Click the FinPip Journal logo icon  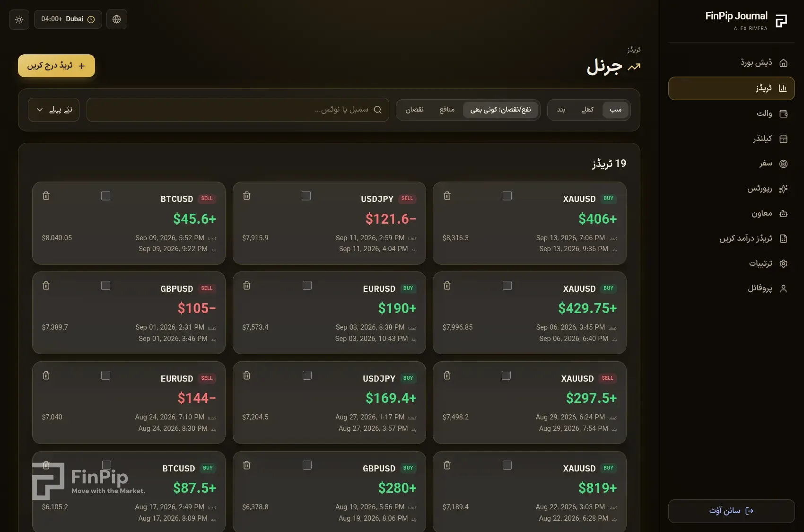coord(781,21)
